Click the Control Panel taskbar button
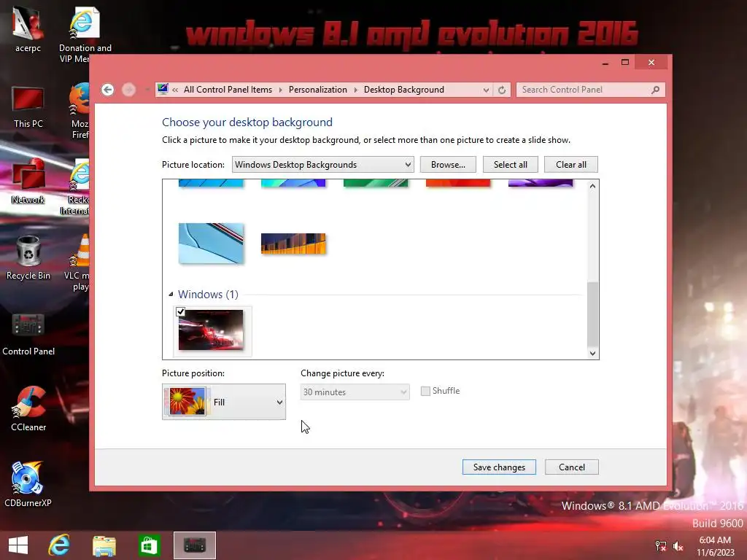Viewport: 747px width, 560px height. point(194,545)
